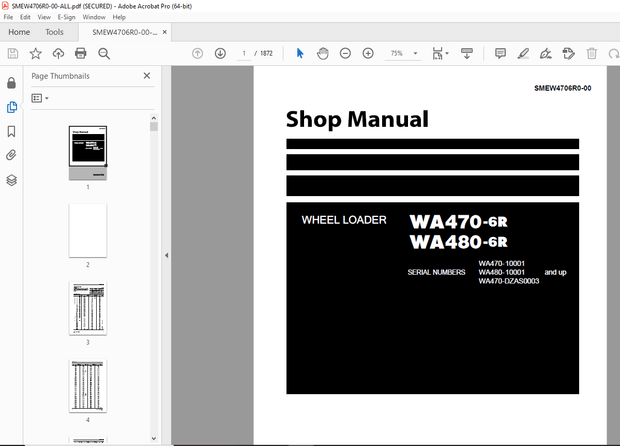The width and height of the screenshot is (620, 446).
Task: Click the upload to cloud icon
Action: tap(58, 53)
